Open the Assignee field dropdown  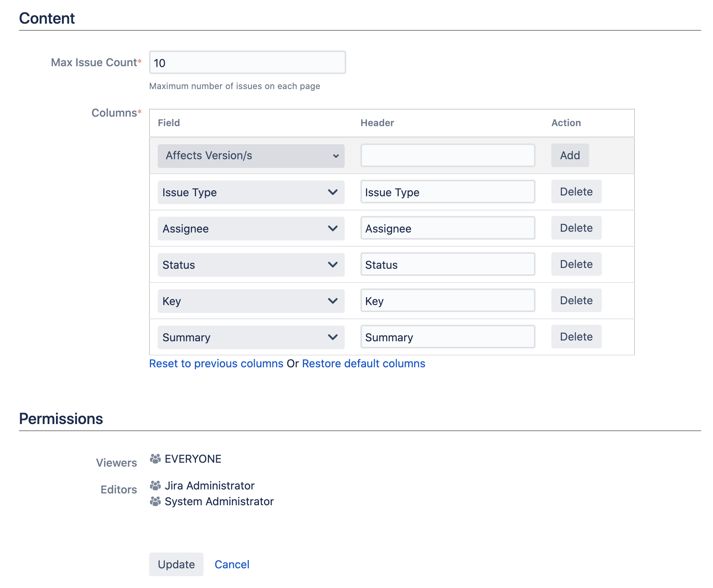pos(251,229)
